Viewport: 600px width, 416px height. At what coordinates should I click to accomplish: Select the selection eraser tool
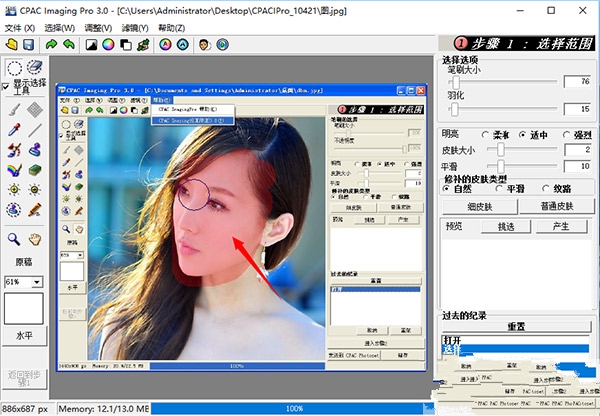(34, 67)
